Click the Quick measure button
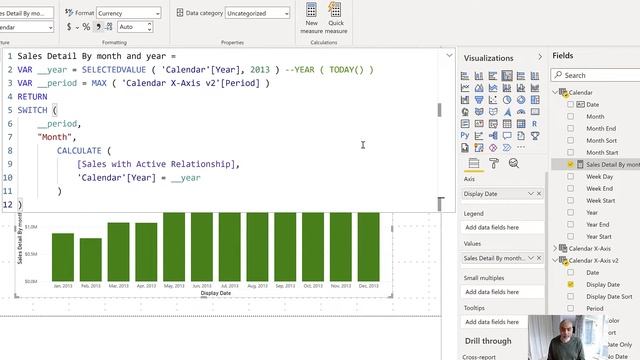The width and height of the screenshot is (640, 360). coord(336,18)
